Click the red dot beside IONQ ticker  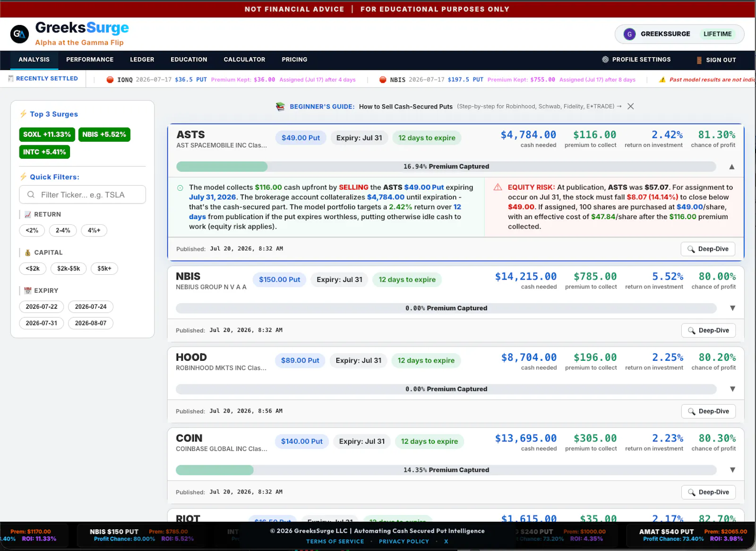(110, 80)
